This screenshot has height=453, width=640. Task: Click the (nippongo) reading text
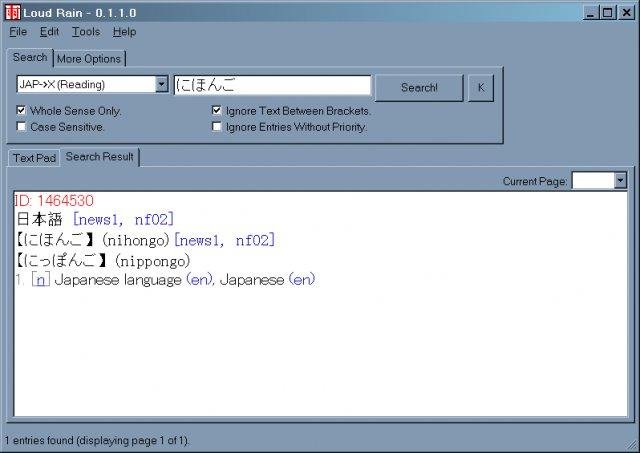[x=153, y=261]
